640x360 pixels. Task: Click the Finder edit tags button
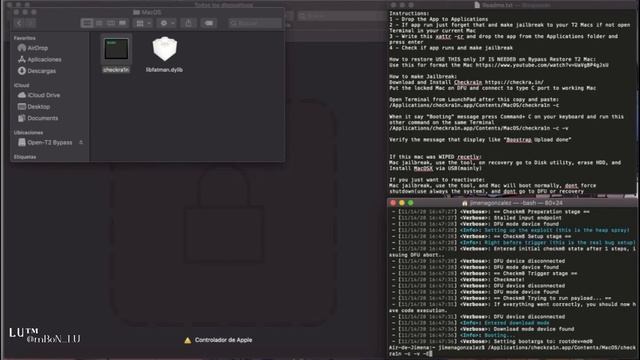209,23
